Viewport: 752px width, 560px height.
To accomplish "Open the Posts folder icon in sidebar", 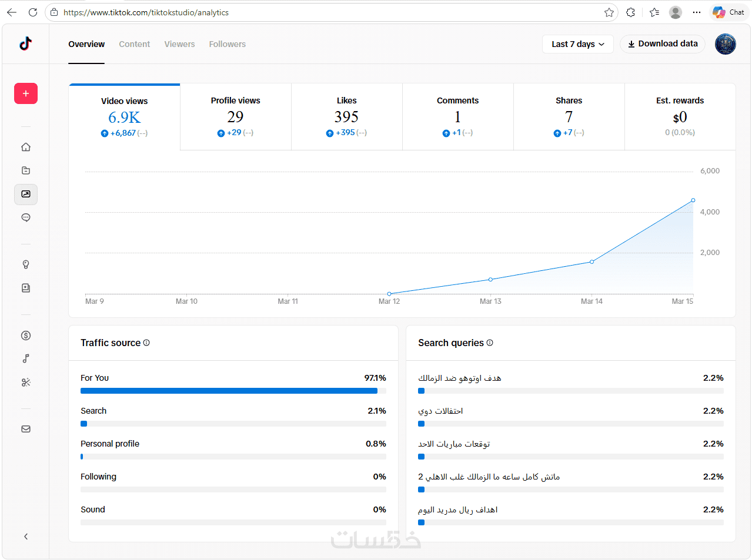I will click(26, 170).
